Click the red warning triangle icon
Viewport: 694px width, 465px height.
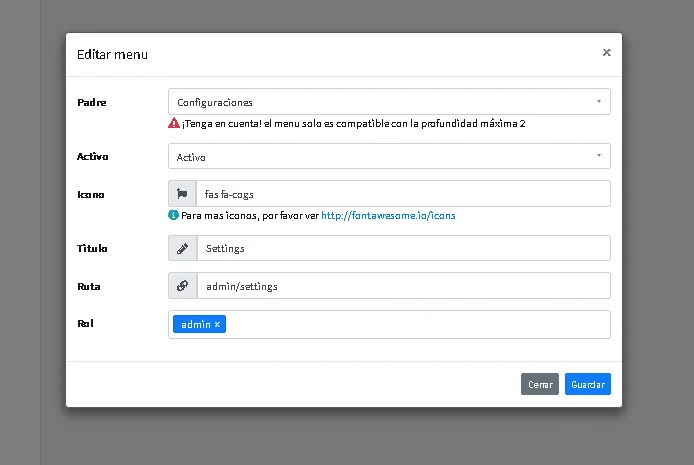[x=174, y=123]
